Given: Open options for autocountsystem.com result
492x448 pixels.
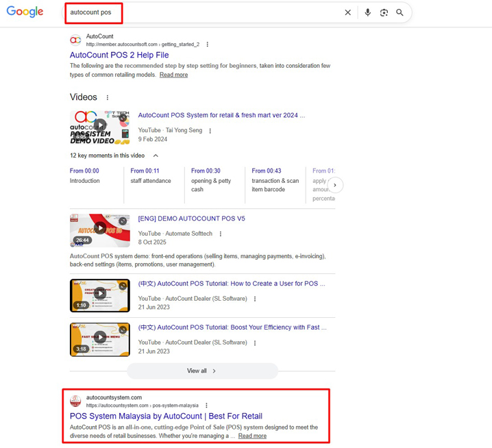Looking at the screenshot, I should (206, 406).
